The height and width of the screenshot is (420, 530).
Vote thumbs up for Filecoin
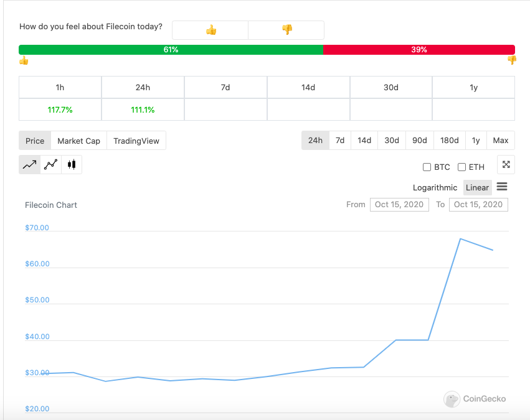coord(211,30)
